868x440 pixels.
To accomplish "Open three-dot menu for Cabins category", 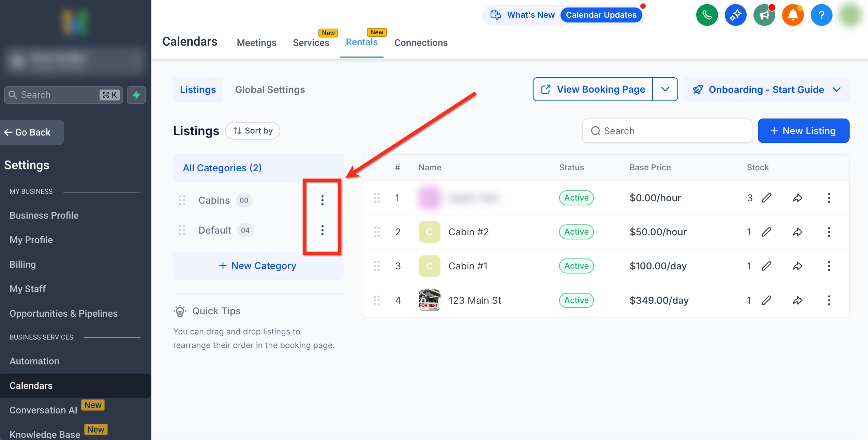I will point(322,200).
